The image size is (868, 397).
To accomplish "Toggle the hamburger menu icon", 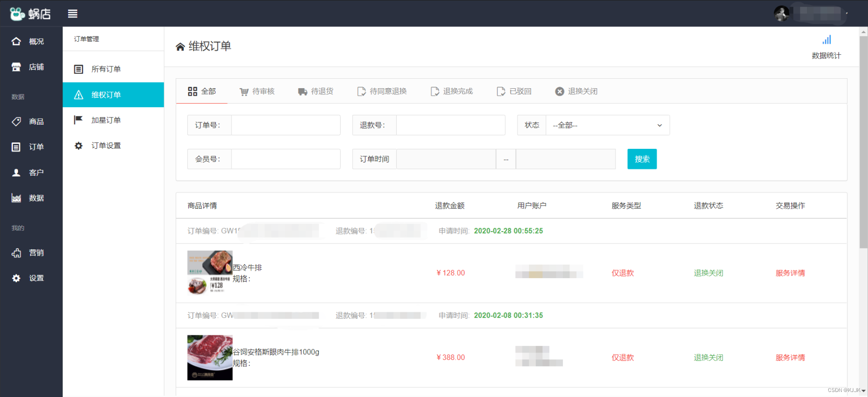I will tap(73, 14).
